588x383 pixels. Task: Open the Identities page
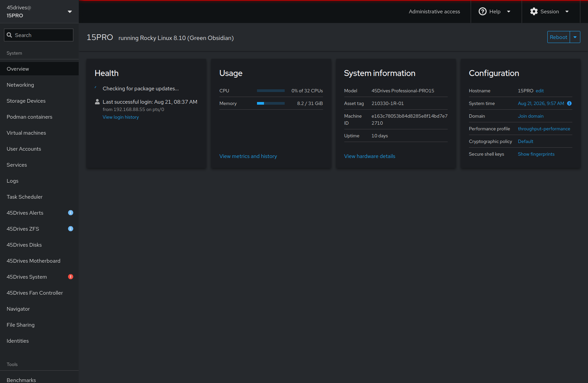click(39, 341)
